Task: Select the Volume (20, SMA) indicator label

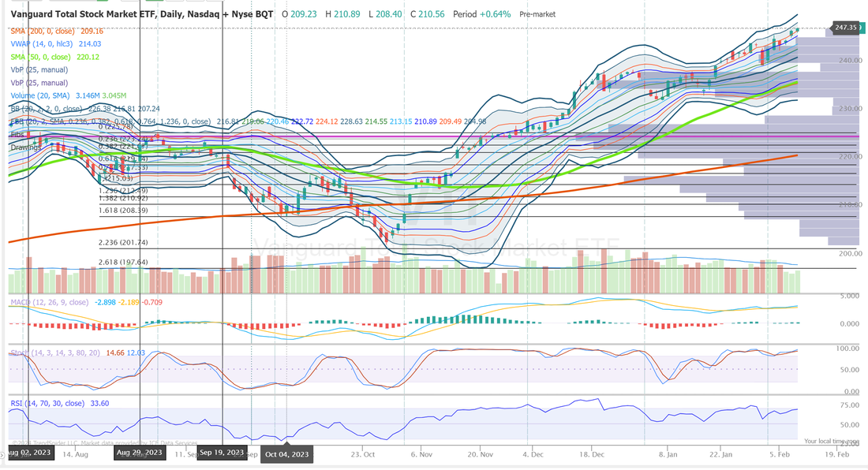Action: click(x=40, y=95)
